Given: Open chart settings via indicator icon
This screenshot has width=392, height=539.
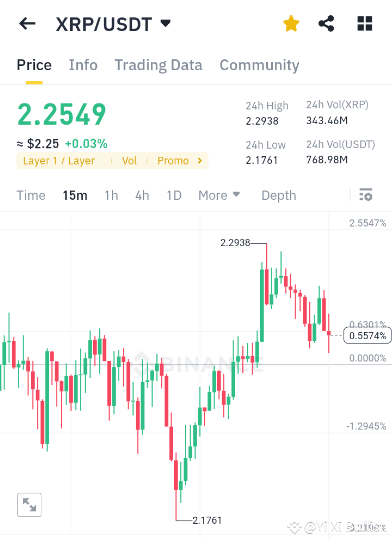Looking at the screenshot, I should pyautogui.click(x=366, y=194).
